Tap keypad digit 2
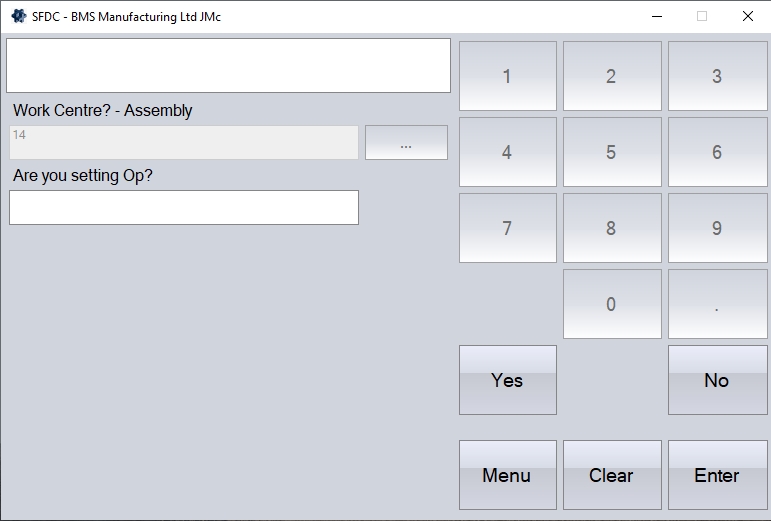 [612, 76]
